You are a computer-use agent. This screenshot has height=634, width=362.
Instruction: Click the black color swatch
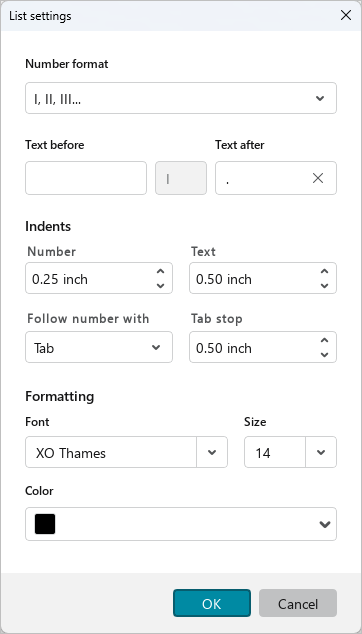click(45, 524)
